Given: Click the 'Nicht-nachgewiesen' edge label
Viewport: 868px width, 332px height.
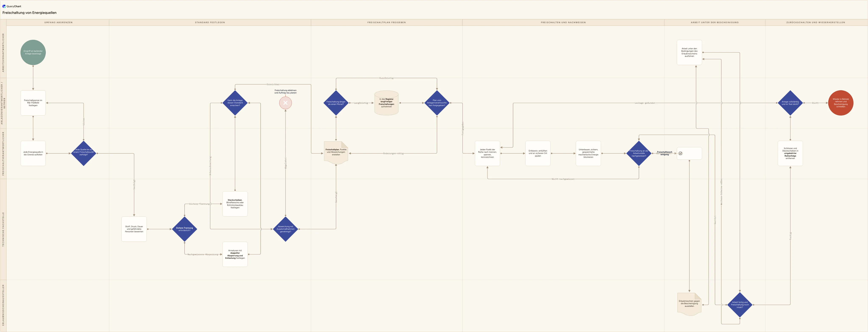Looking at the screenshot, I should (563, 179).
